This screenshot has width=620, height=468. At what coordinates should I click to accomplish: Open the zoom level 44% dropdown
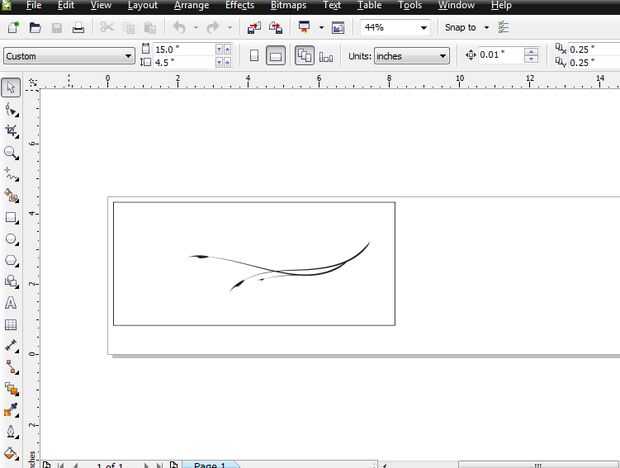click(423, 28)
